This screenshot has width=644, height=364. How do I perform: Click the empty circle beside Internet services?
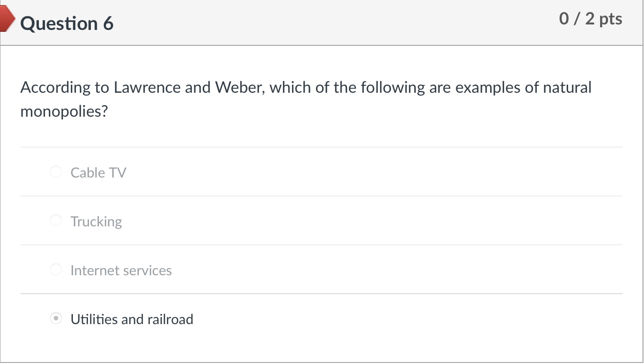(x=56, y=269)
